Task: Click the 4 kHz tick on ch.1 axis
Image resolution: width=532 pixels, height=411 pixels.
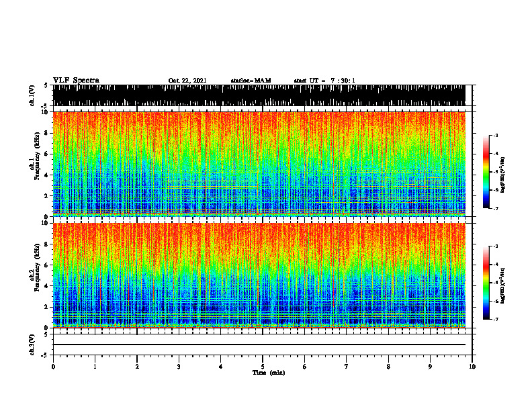Action: click(47, 175)
